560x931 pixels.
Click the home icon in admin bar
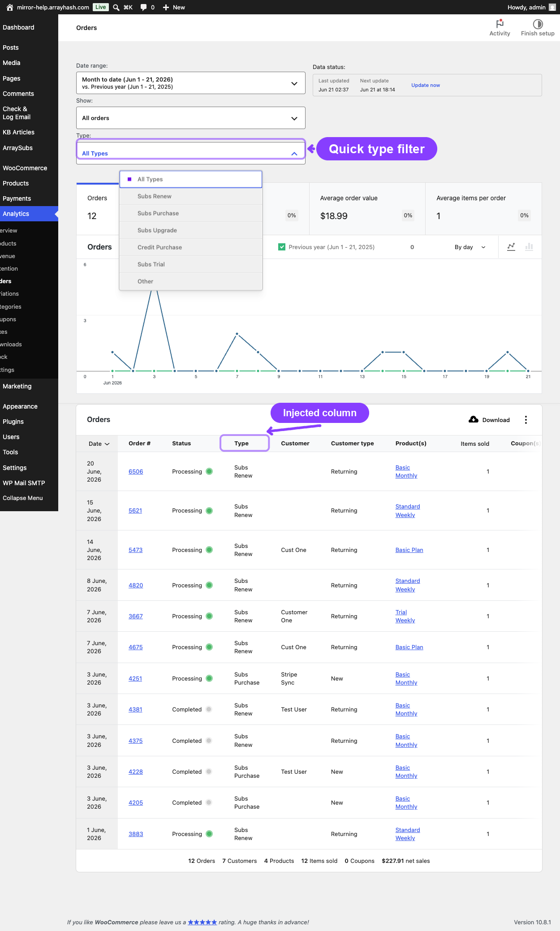[x=10, y=7]
